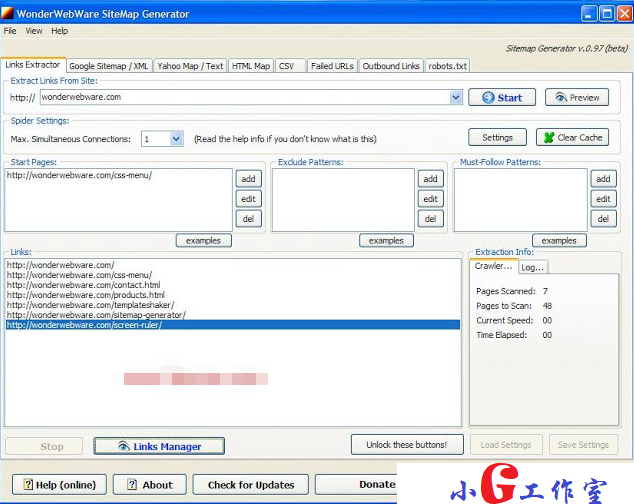Image resolution: width=634 pixels, height=504 pixels.
Task: Click the Donate button
Action: pyautogui.click(x=356, y=484)
